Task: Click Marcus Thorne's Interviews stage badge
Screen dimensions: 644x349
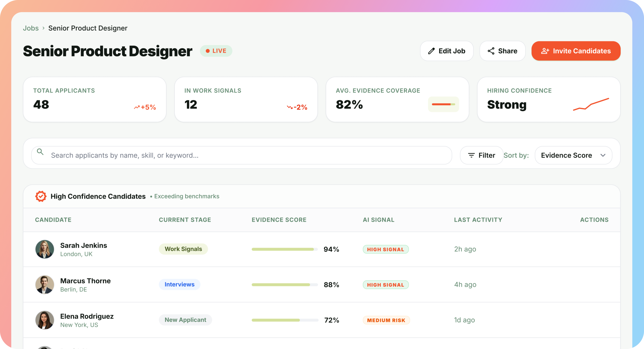Action: coord(179,284)
